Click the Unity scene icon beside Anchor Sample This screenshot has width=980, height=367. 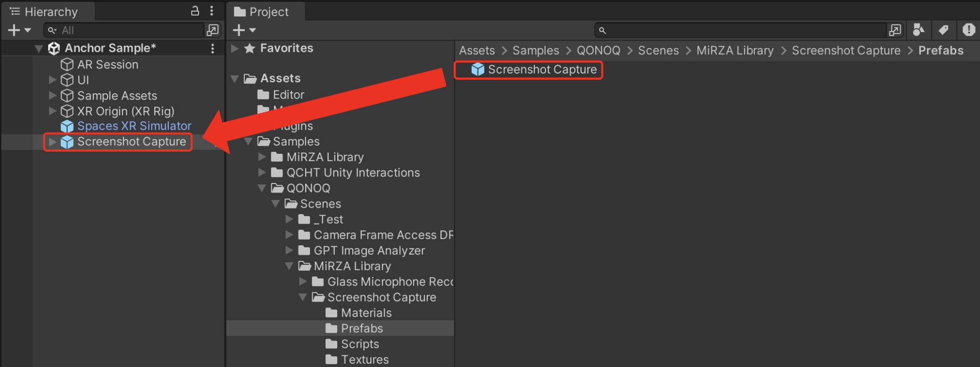click(54, 48)
